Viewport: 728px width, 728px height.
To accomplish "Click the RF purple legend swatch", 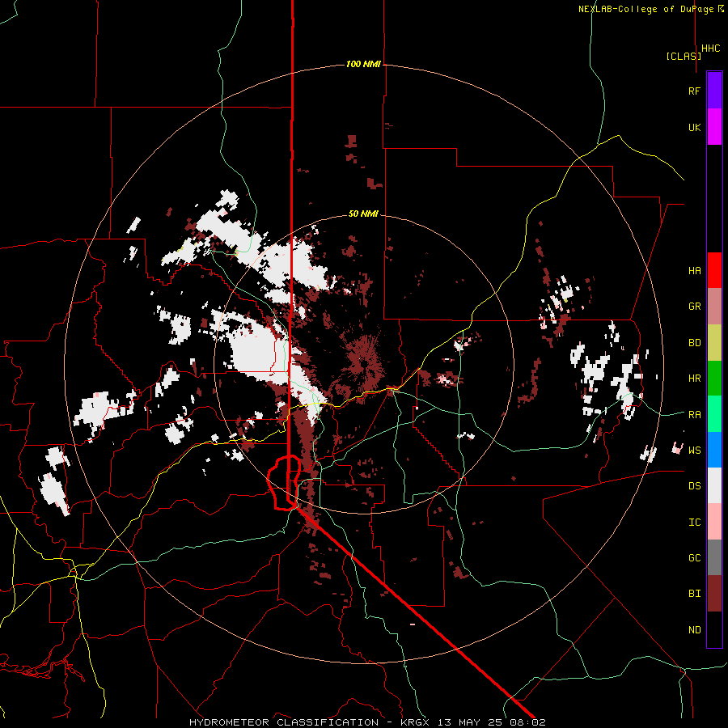I will pos(714,91).
